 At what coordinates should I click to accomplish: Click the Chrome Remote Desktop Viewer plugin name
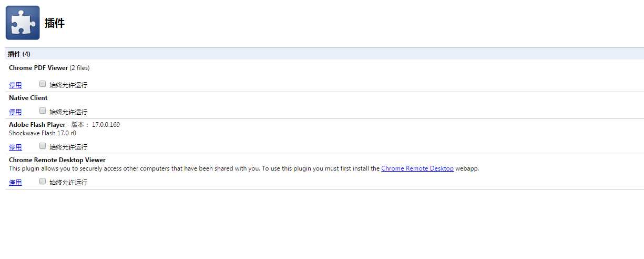pyautogui.click(x=57, y=160)
